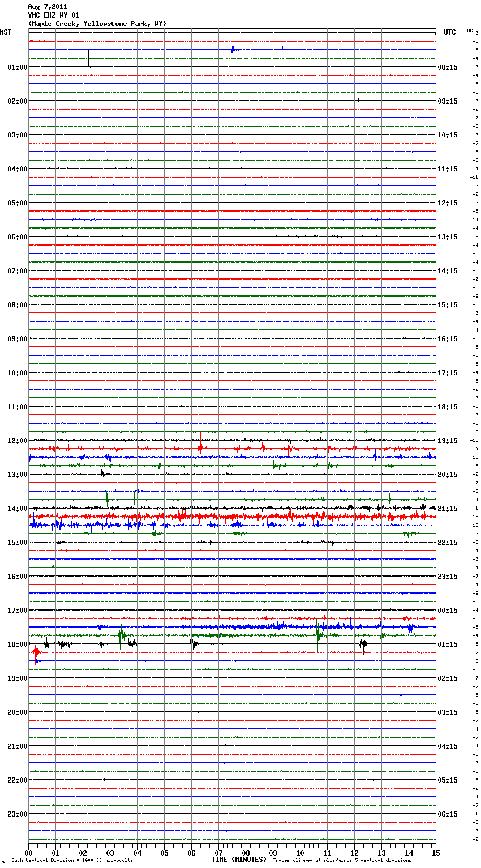Click the '15' minute tick on bottom axis

436,853
